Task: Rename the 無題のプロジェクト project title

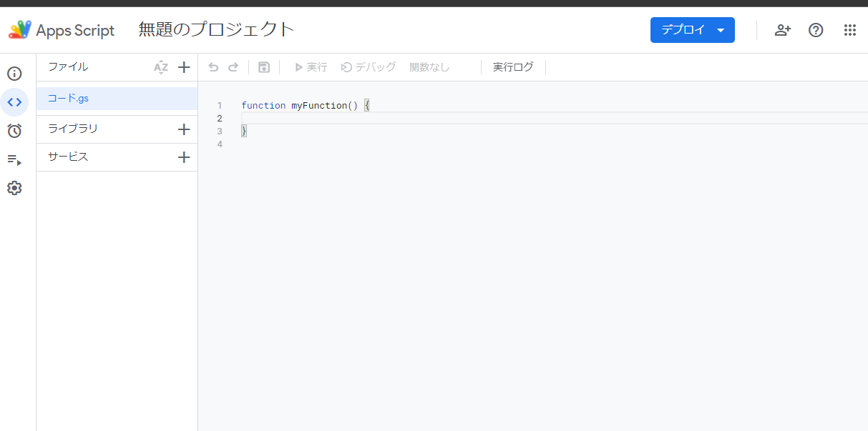Action: 215,29
